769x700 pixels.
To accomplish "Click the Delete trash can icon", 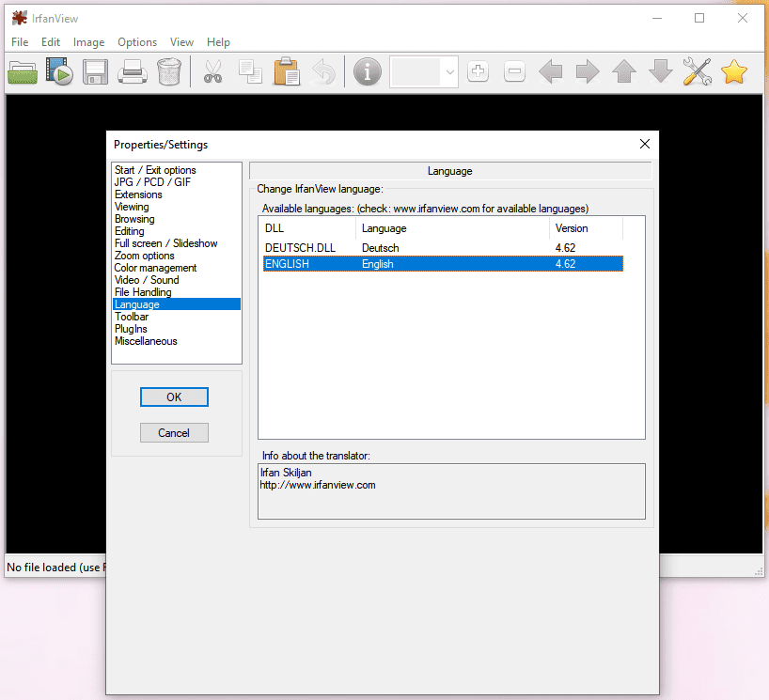I will [169, 71].
